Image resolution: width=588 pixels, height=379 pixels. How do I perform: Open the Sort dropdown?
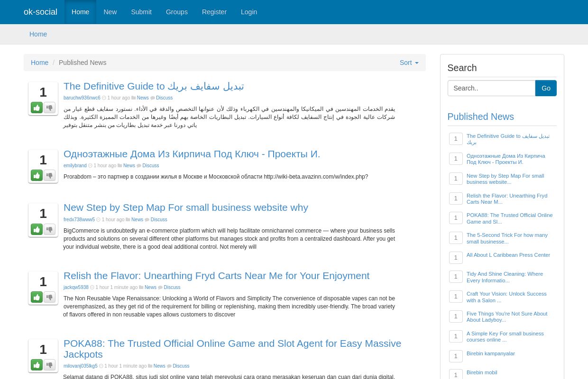[408, 63]
